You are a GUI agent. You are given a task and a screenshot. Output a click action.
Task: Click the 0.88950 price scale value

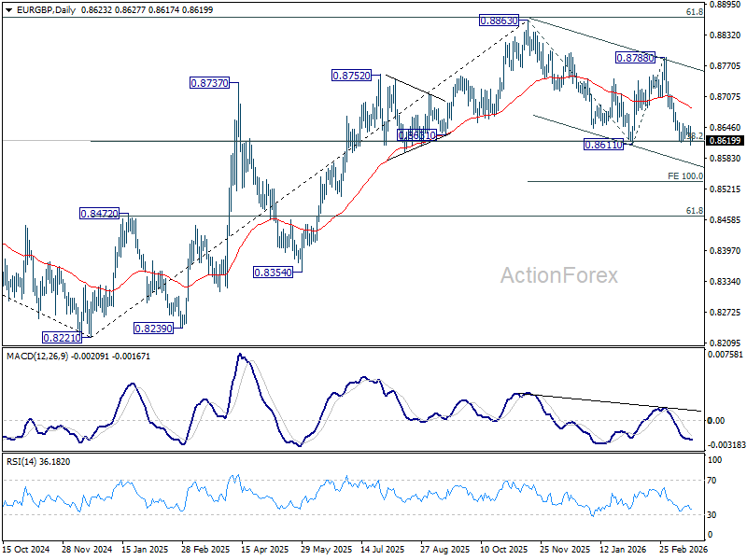[726, 5]
